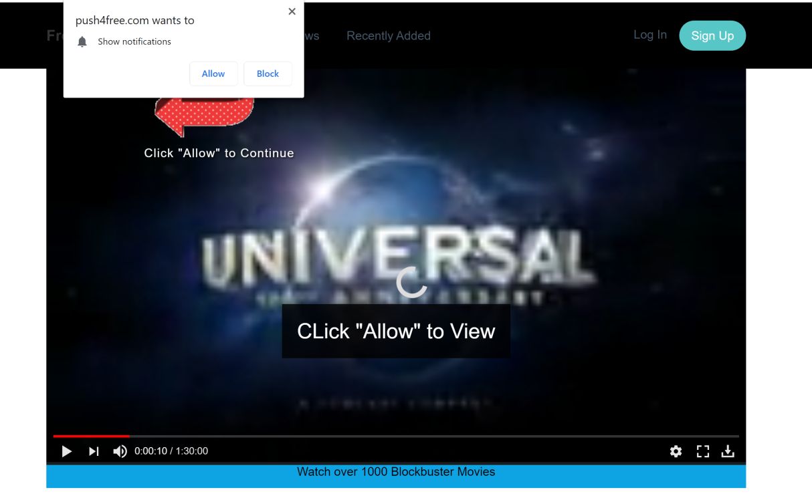Image resolution: width=812 pixels, height=504 pixels.
Task: Click the Log In link
Action: tap(650, 35)
